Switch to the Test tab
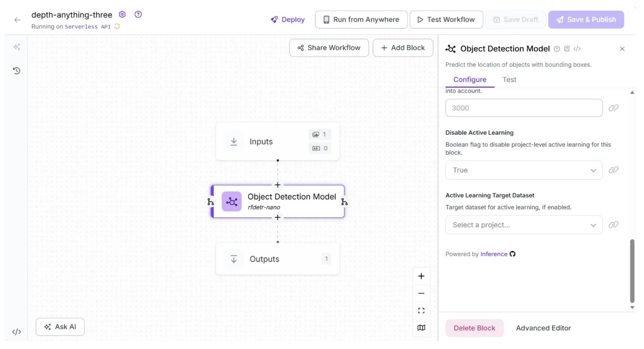The image size is (644, 349). (x=509, y=80)
